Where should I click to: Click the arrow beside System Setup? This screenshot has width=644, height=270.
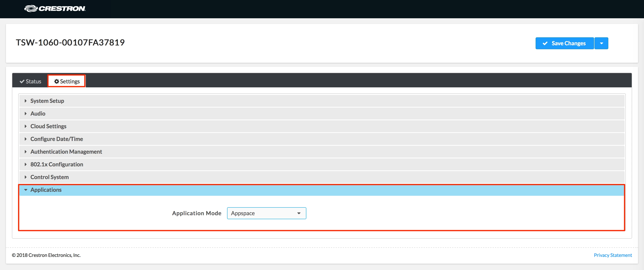point(26,101)
